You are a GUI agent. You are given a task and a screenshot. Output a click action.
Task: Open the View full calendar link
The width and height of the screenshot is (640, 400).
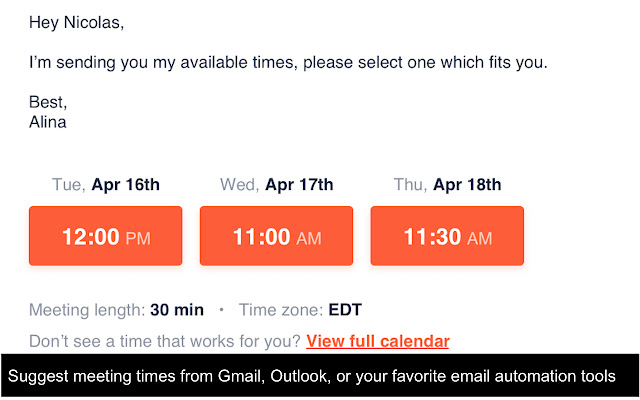click(x=378, y=341)
